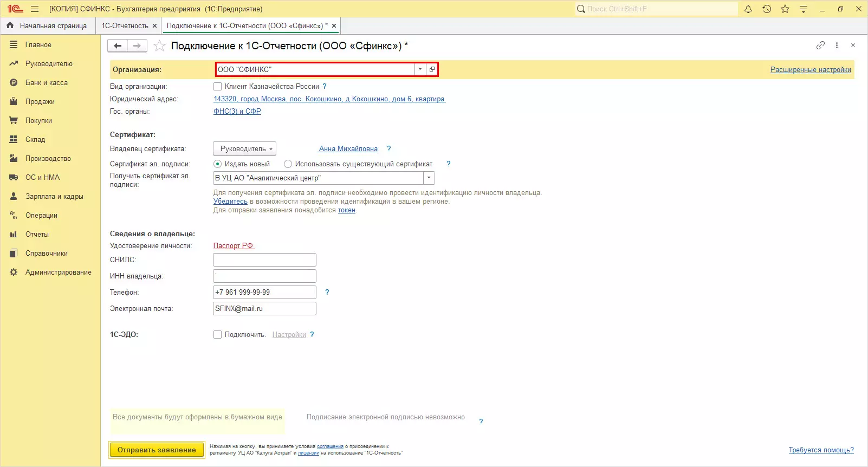Click the Руководителю chart icon
This screenshot has width=868, height=467.
(x=14, y=63)
